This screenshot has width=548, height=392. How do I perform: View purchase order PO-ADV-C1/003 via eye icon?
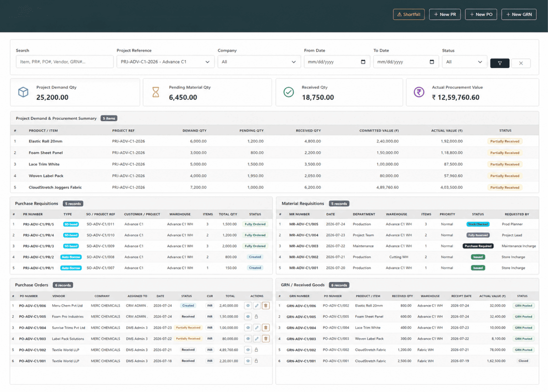pyautogui.click(x=248, y=339)
